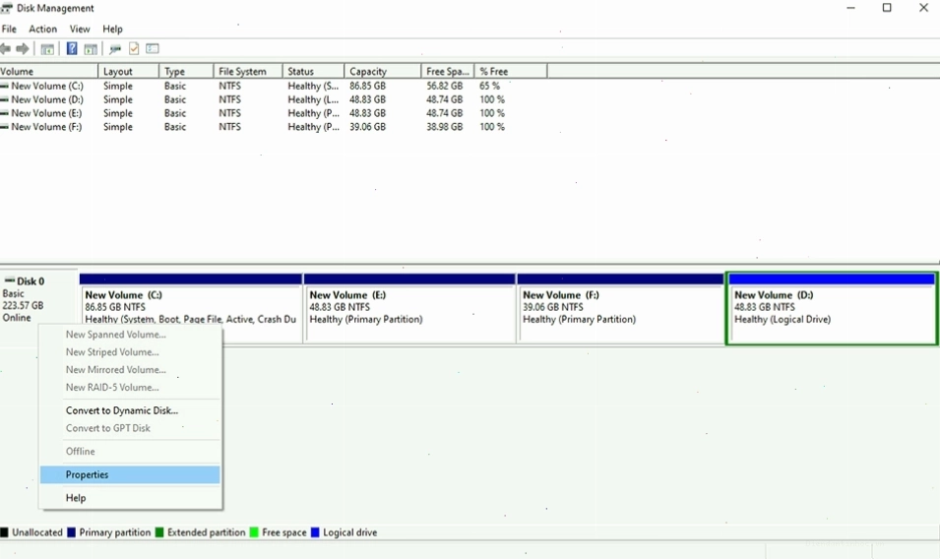Sort by the Free Spa... column header
The height and width of the screenshot is (560, 940).
point(448,71)
